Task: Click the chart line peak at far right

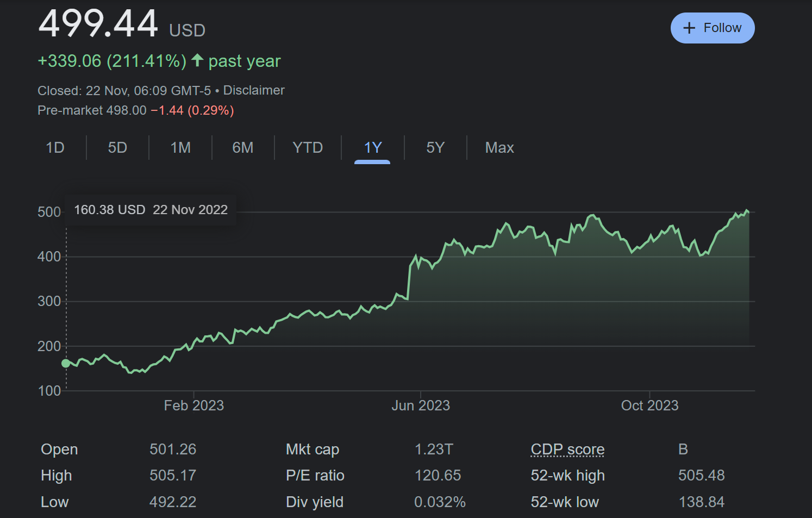Action: (747, 211)
